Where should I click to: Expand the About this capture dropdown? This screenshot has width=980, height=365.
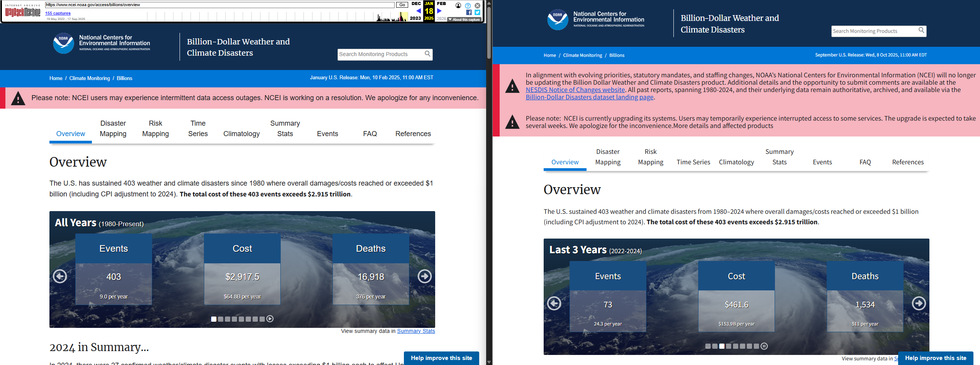pos(464,19)
